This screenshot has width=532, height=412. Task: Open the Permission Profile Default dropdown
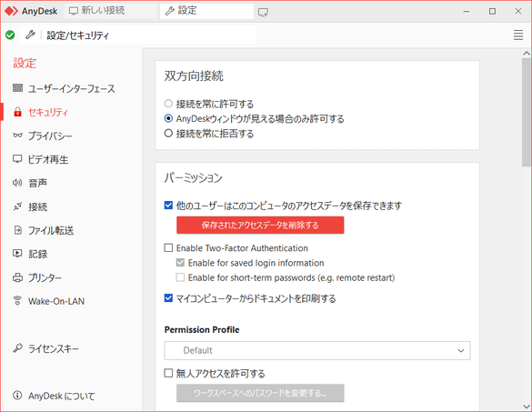[x=317, y=350]
